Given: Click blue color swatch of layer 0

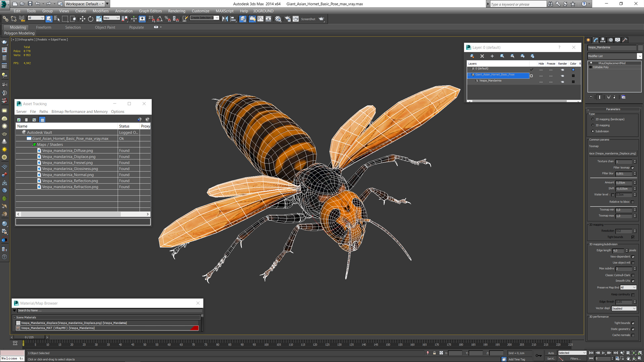Looking at the screenshot, I should tap(573, 70).
